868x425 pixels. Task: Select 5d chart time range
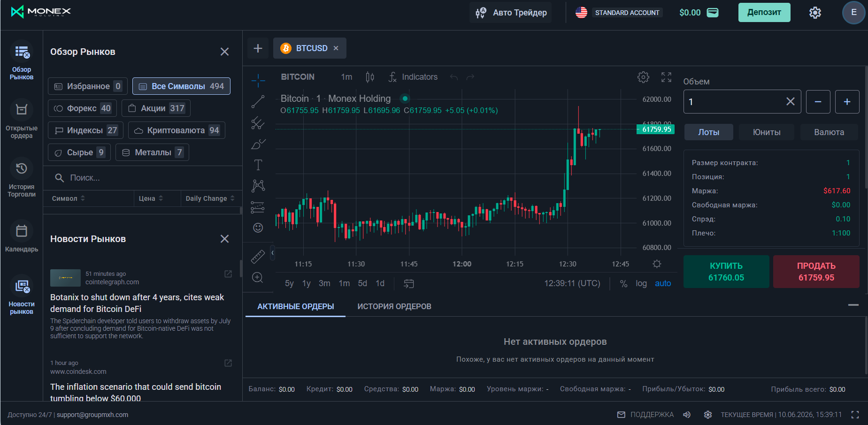[362, 283]
